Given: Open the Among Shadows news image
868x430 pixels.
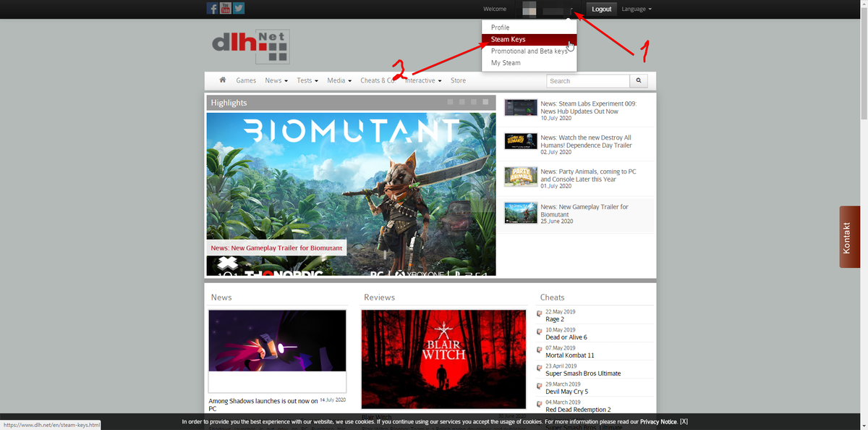Looking at the screenshot, I should (277, 341).
